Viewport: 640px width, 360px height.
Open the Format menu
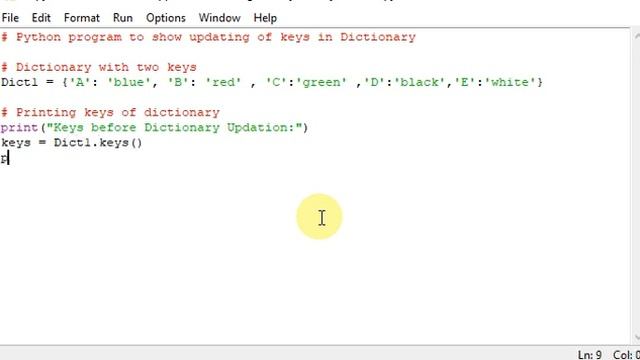coord(82,18)
